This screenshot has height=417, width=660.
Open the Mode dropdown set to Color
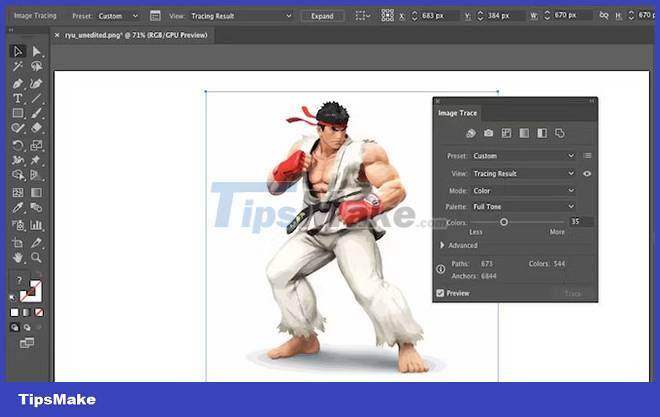pos(523,191)
